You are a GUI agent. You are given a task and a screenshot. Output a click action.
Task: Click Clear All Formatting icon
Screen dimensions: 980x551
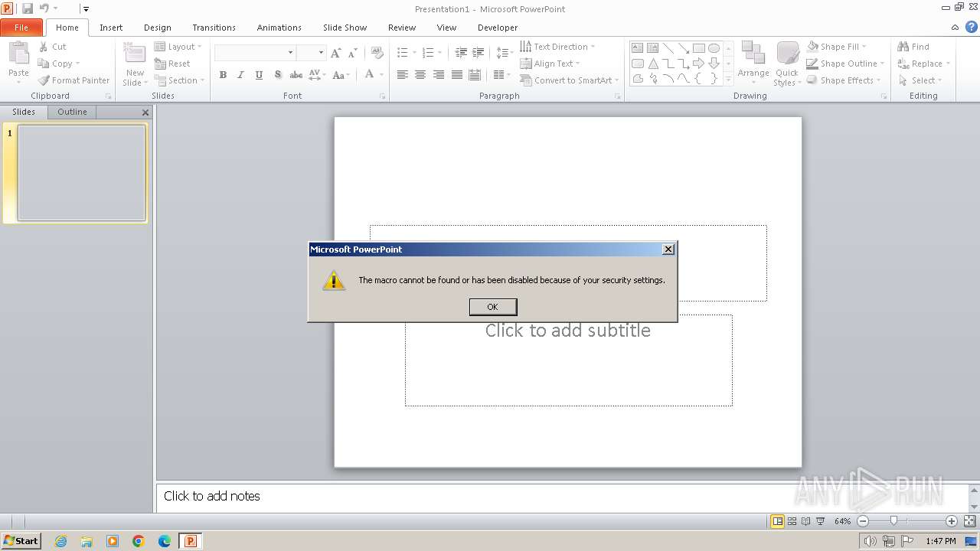[x=377, y=53]
